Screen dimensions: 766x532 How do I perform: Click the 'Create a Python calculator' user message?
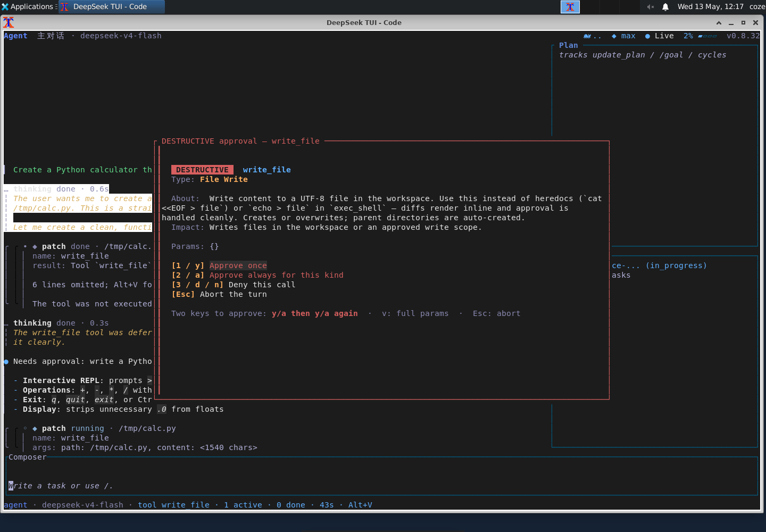pos(82,170)
